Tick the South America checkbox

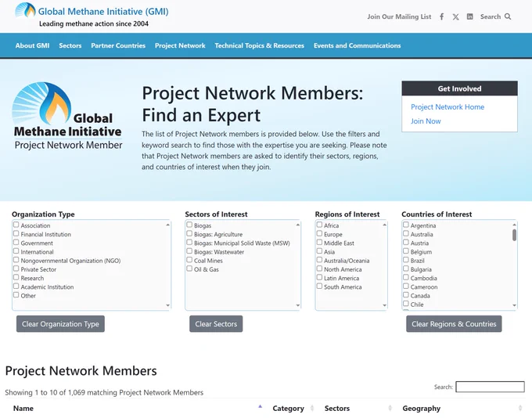(x=319, y=286)
